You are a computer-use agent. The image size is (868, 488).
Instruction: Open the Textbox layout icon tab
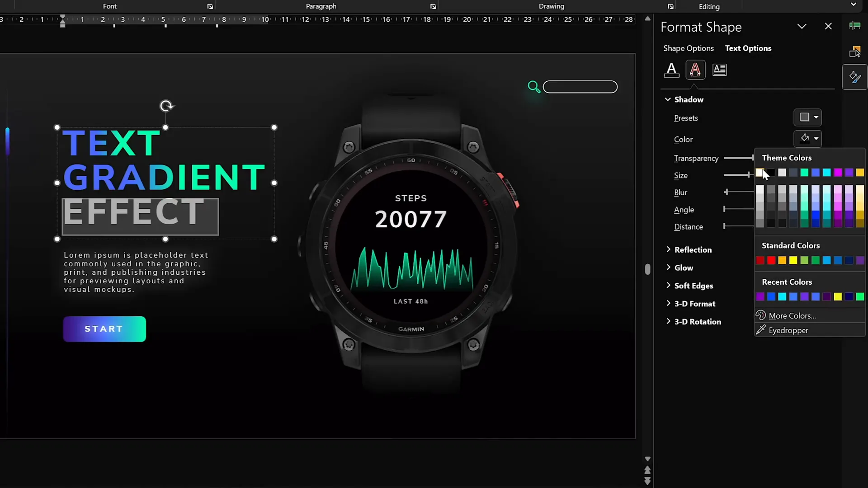click(719, 70)
